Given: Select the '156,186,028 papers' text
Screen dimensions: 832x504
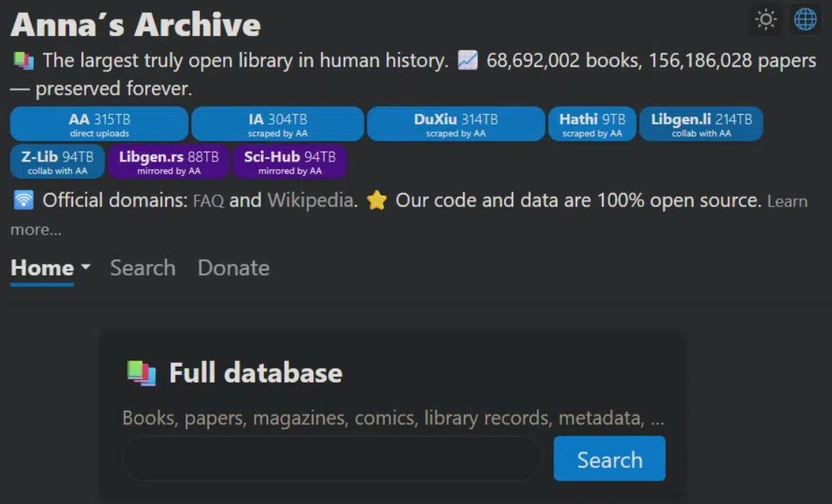Looking at the screenshot, I should point(732,61).
